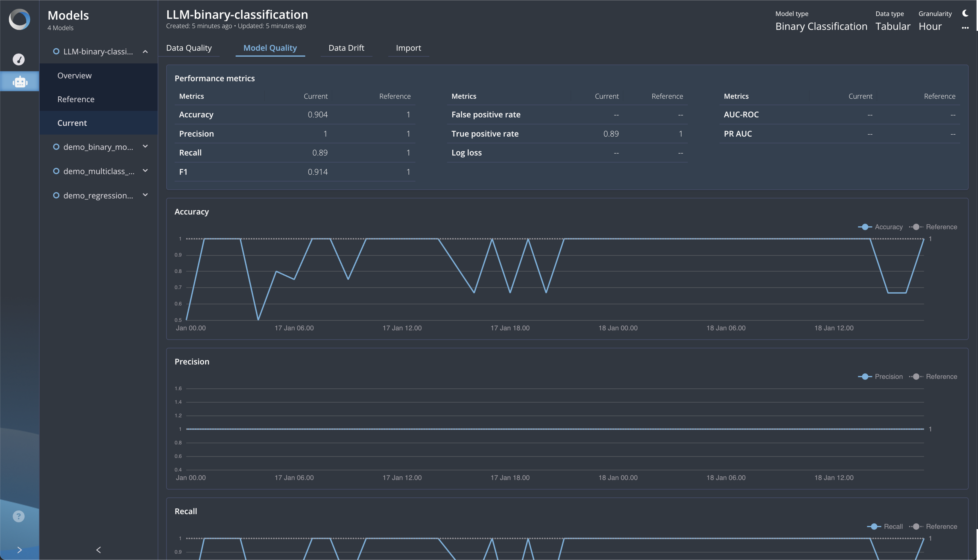The width and height of the screenshot is (978, 560).
Task: Click the 17 Jan 12.00 label on Accuracy chart
Action: point(402,328)
